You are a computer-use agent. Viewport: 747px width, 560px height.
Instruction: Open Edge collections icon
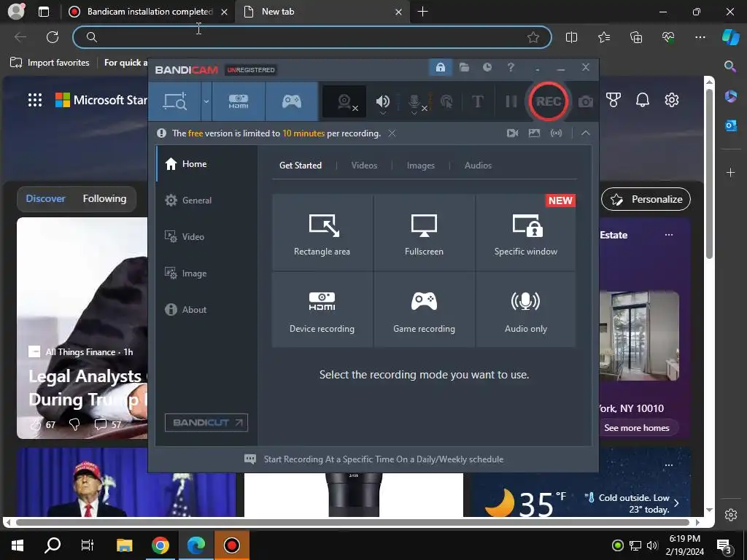click(x=636, y=37)
